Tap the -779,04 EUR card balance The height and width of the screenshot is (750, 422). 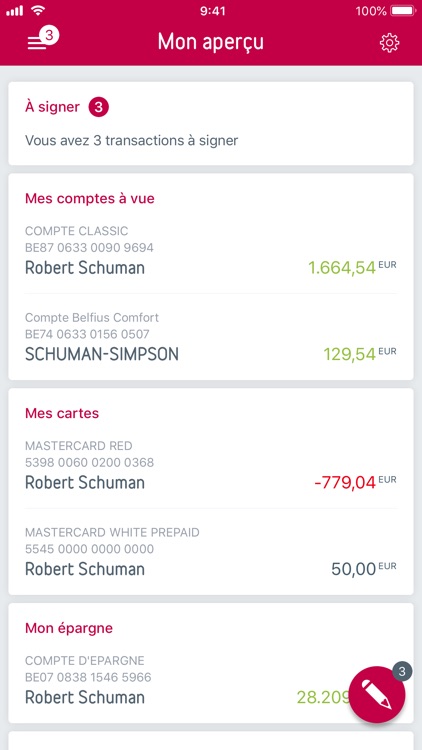(x=355, y=482)
